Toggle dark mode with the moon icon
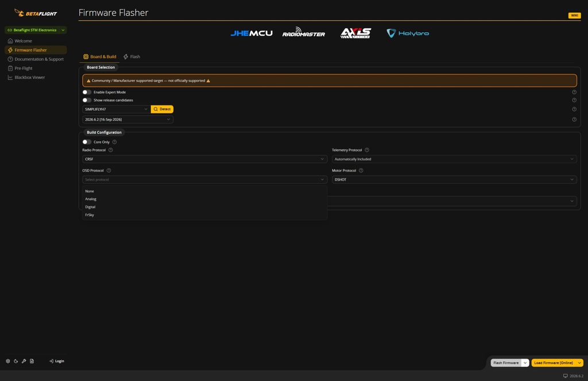Screen dimensions: 588x381 click(x=16, y=361)
